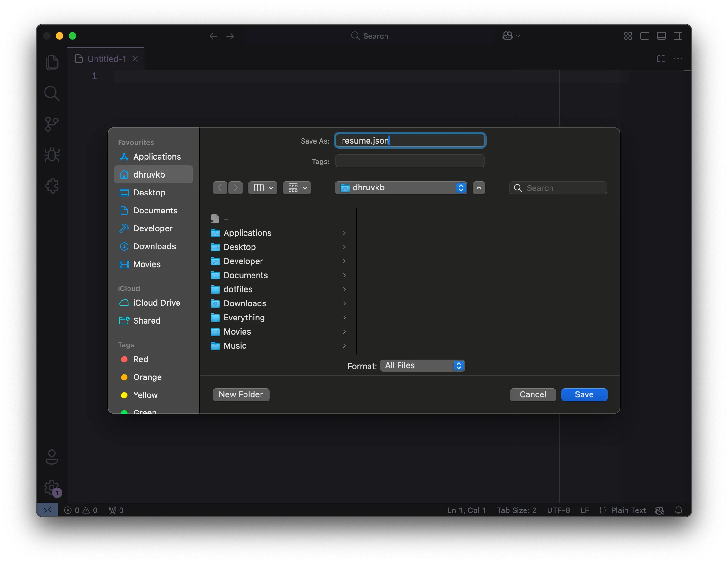Click the notifications bell in the status bar
The image size is (728, 564).
point(678,510)
